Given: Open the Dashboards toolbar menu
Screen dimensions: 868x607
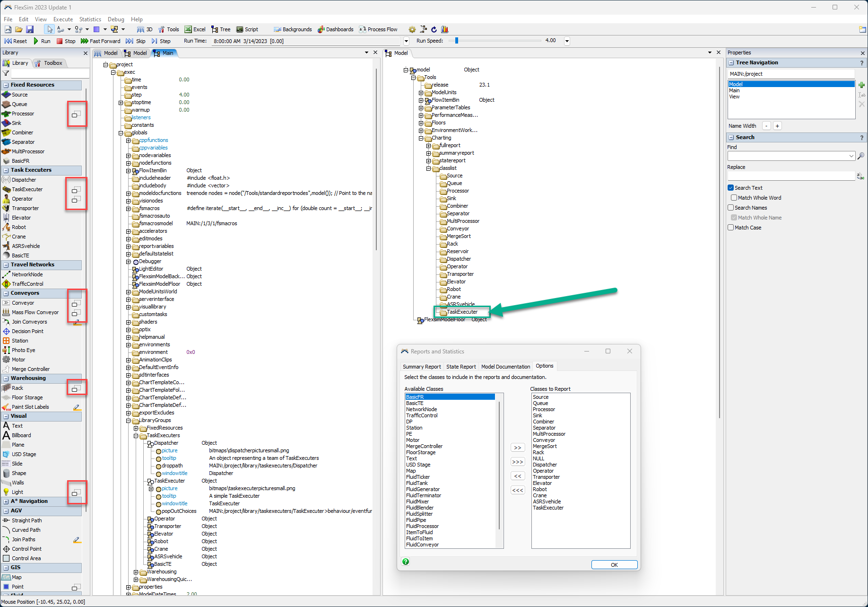Looking at the screenshot, I should [x=336, y=29].
